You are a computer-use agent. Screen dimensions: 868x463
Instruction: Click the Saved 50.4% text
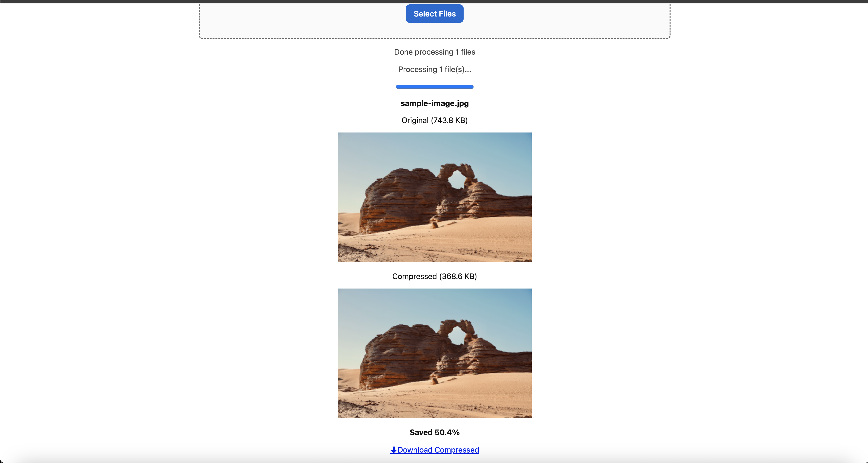pyautogui.click(x=434, y=432)
